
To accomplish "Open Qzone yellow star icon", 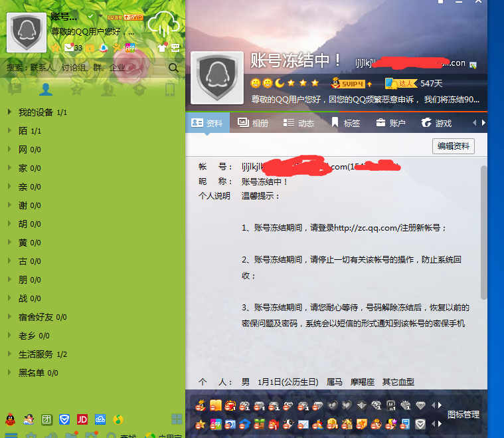I will (x=55, y=48).
